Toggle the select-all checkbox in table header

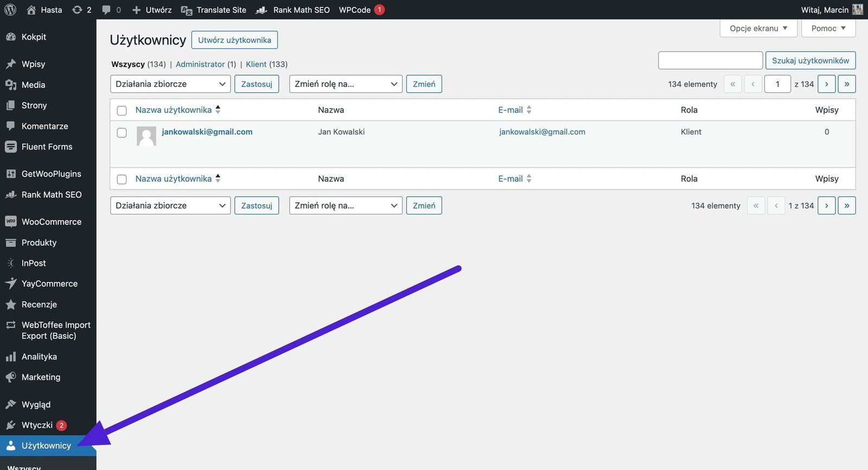(122, 111)
